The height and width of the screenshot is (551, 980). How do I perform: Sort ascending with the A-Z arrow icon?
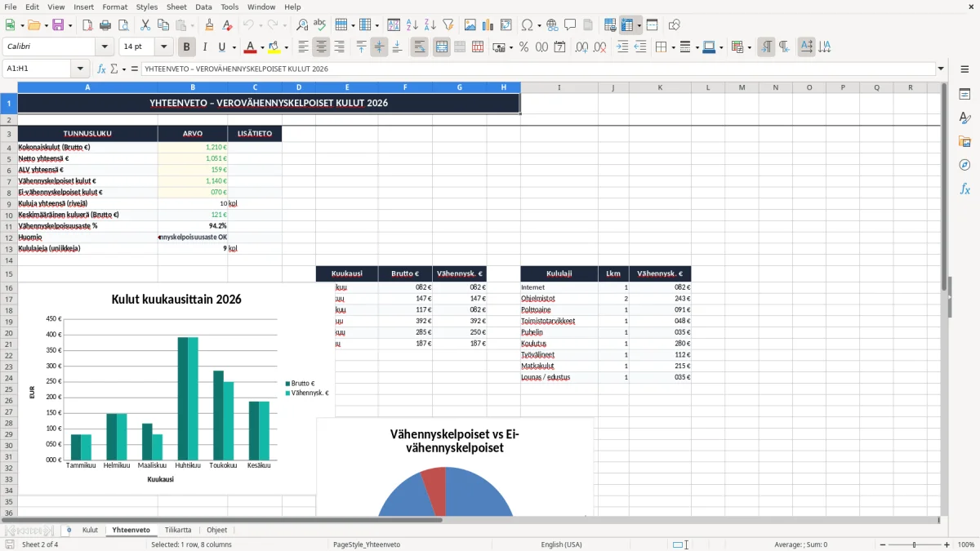[412, 25]
